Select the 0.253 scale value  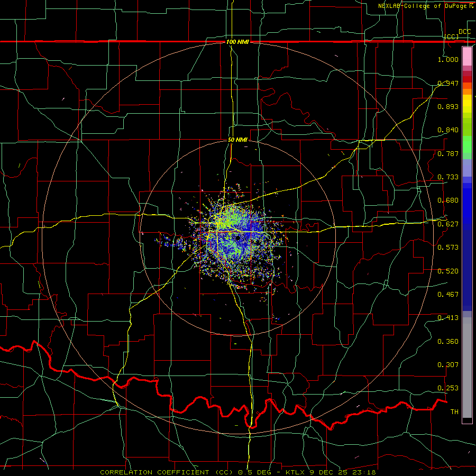448,388
